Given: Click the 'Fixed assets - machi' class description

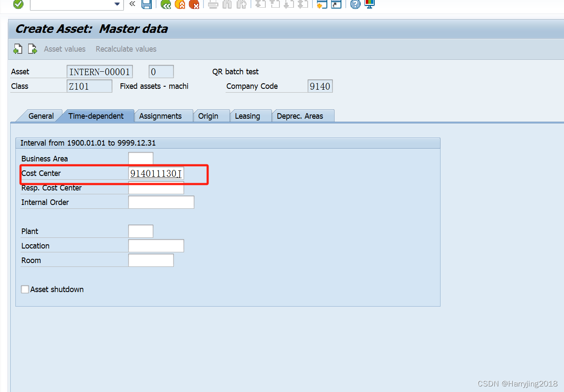Looking at the screenshot, I should [154, 86].
